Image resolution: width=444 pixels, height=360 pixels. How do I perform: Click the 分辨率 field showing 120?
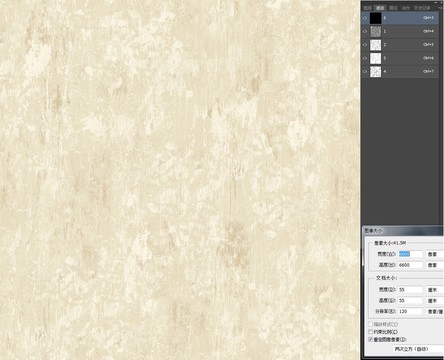410,311
